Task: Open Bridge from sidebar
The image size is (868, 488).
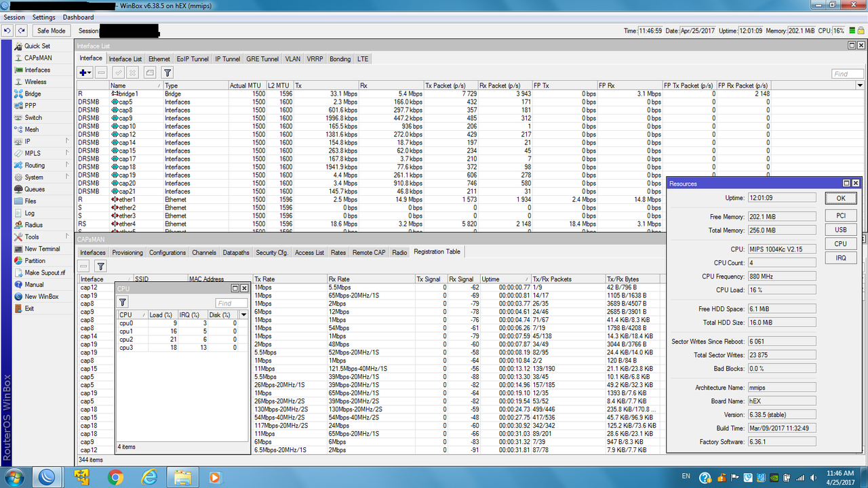Action: (x=33, y=94)
